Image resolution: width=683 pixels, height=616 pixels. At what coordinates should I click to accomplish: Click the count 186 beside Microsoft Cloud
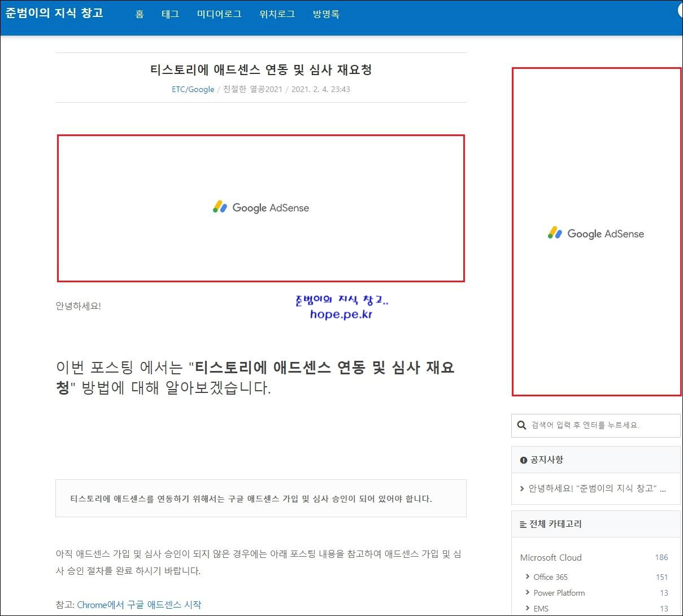pos(662,557)
